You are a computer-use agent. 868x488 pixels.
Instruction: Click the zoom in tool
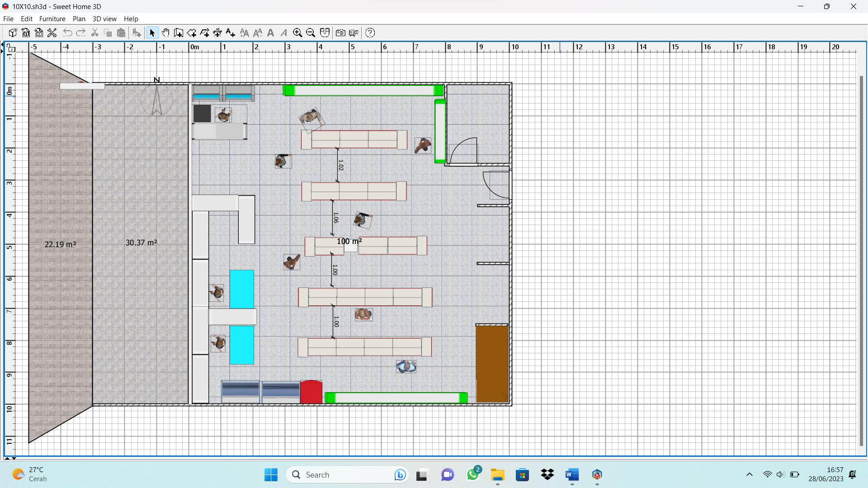click(297, 33)
